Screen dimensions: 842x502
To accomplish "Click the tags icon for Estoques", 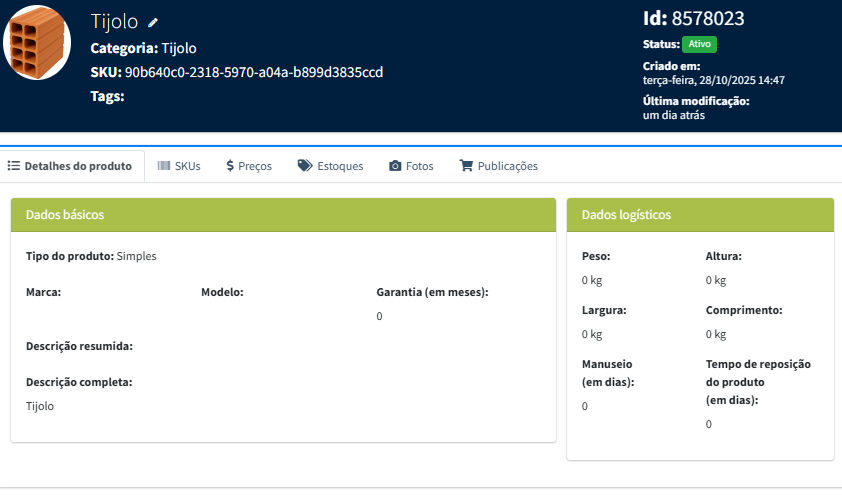I will coord(305,166).
